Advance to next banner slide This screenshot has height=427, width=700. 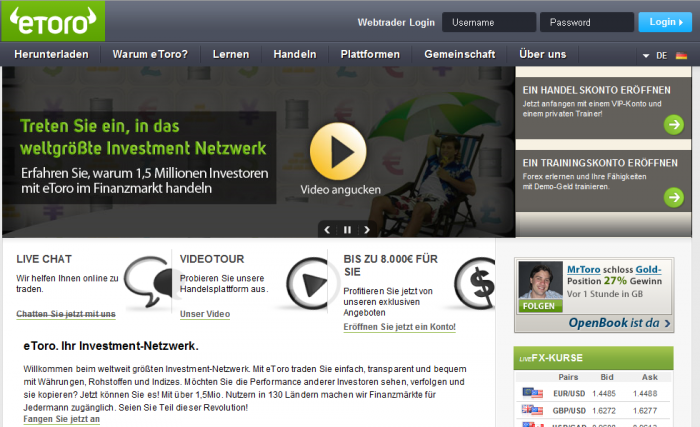(367, 230)
